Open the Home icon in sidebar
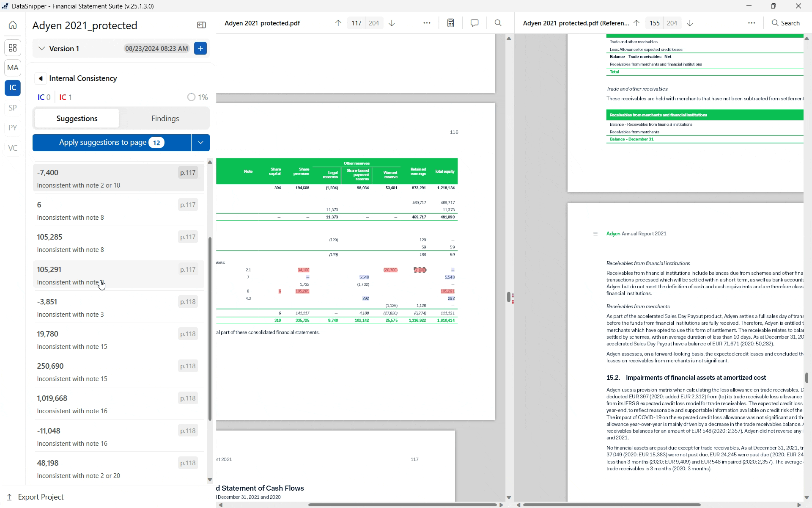 coord(13,25)
